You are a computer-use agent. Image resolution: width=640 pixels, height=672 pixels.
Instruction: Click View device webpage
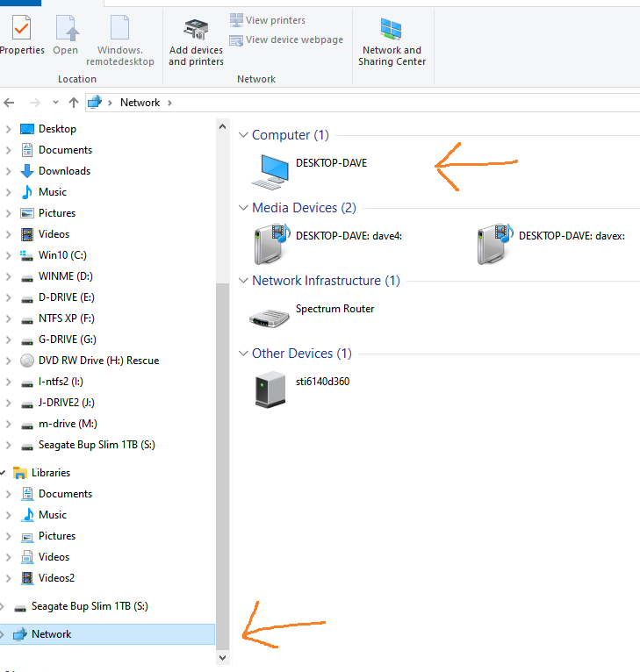(x=286, y=39)
